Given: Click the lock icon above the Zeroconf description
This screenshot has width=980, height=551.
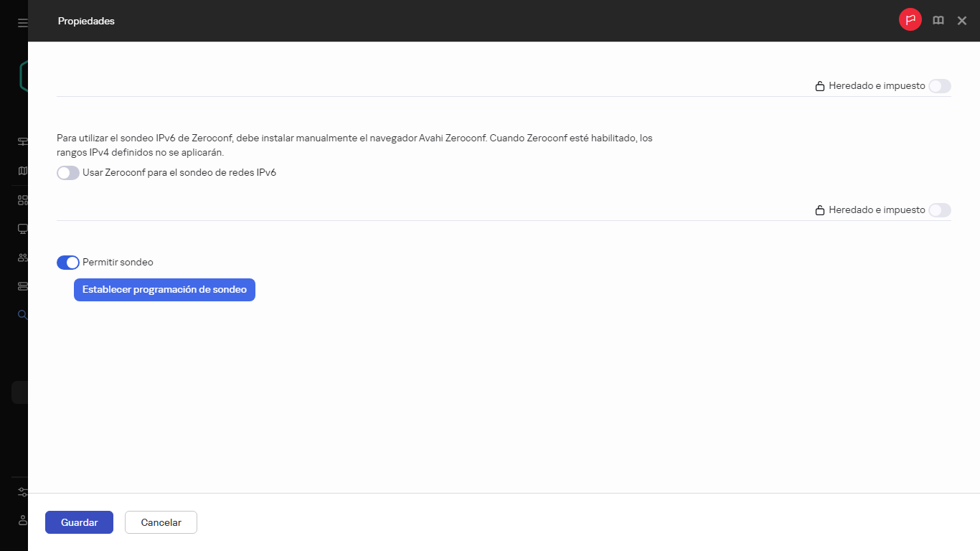Looking at the screenshot, I should [819, 87].
